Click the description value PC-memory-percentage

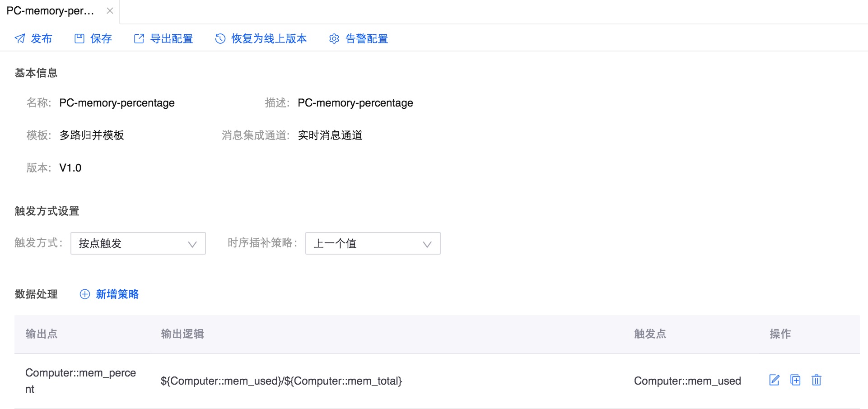(355, 103)
